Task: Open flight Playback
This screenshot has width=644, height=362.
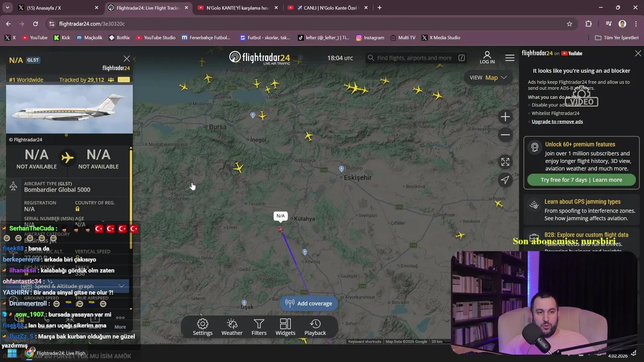Action: pyautogui.click(x=315, y=327)
